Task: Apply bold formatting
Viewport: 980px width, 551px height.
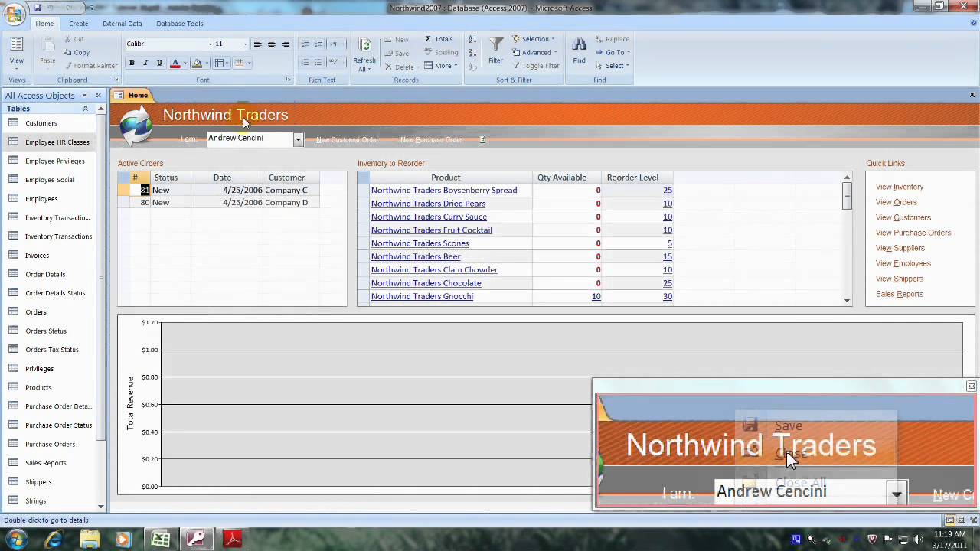Action: tap(132, 63)
